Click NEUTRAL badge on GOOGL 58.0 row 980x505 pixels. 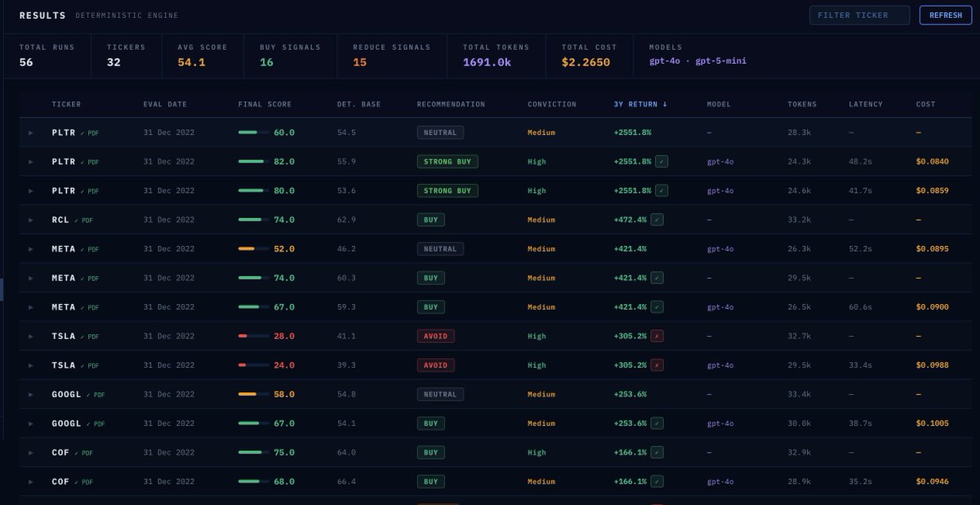tap(440, 395)
